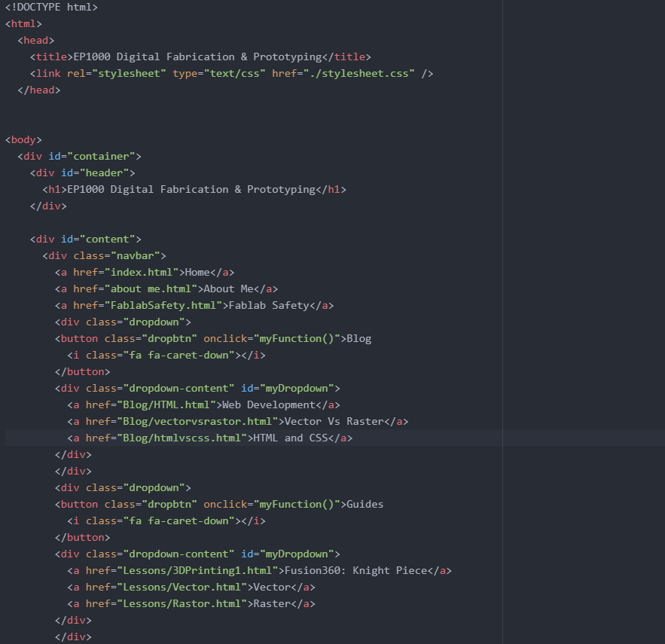Click the "Blog/HTML.html" href value

[166, 404]
